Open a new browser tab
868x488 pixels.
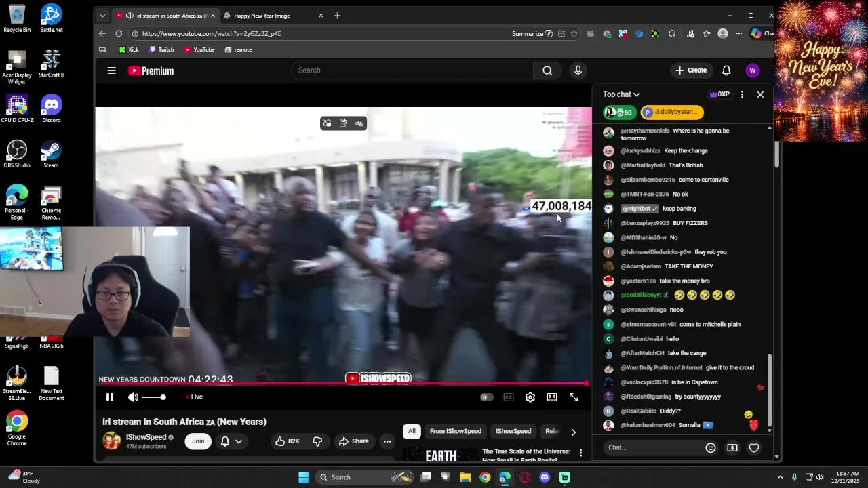(337, 16)
